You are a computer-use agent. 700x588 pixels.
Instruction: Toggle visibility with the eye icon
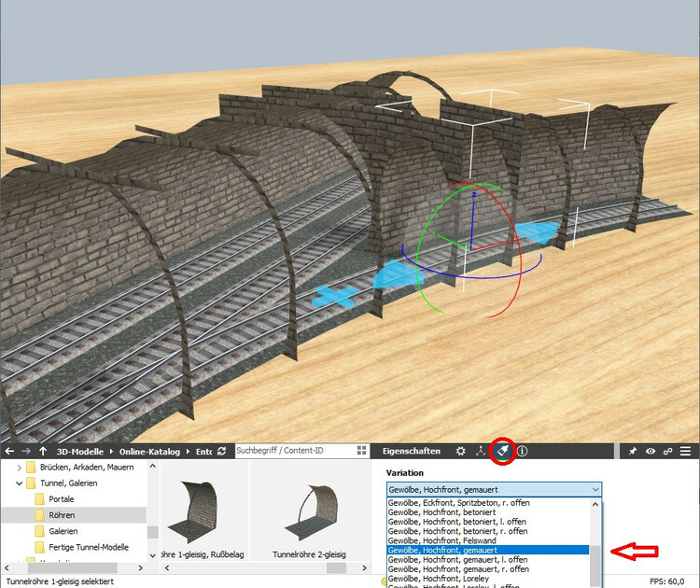650,451
